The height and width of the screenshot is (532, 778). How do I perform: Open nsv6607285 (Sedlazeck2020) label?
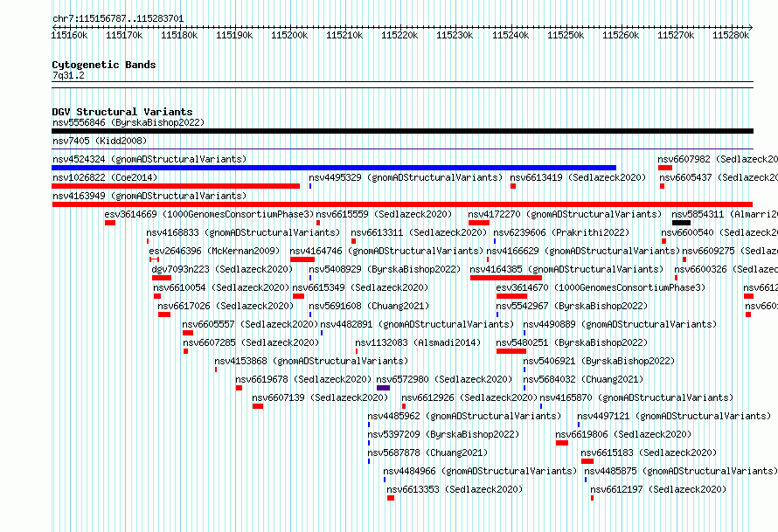[x=251, y=342]
